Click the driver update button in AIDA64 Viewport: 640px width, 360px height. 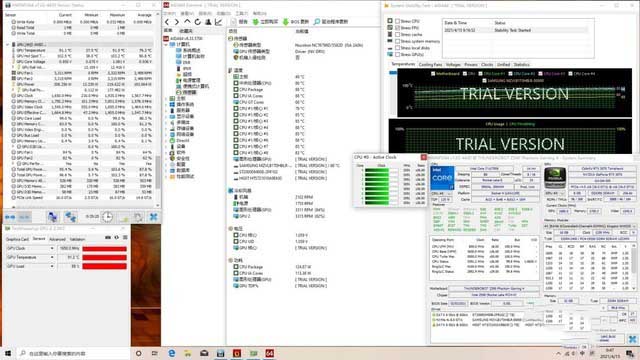coord(331,22)
